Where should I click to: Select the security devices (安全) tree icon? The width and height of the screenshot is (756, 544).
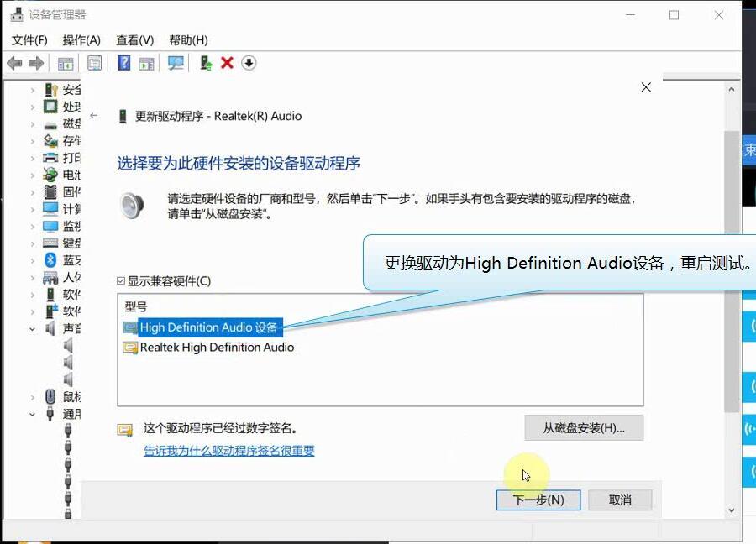point(50,90)
